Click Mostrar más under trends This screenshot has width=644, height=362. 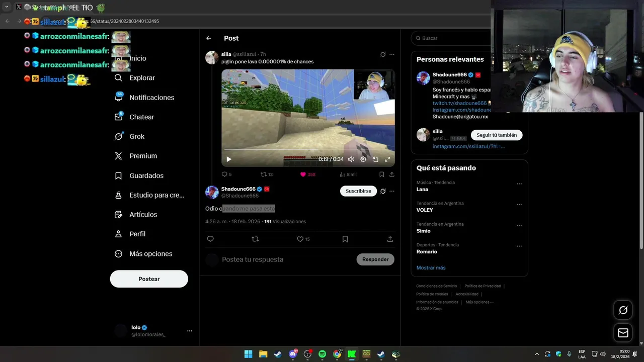(431, 268)
